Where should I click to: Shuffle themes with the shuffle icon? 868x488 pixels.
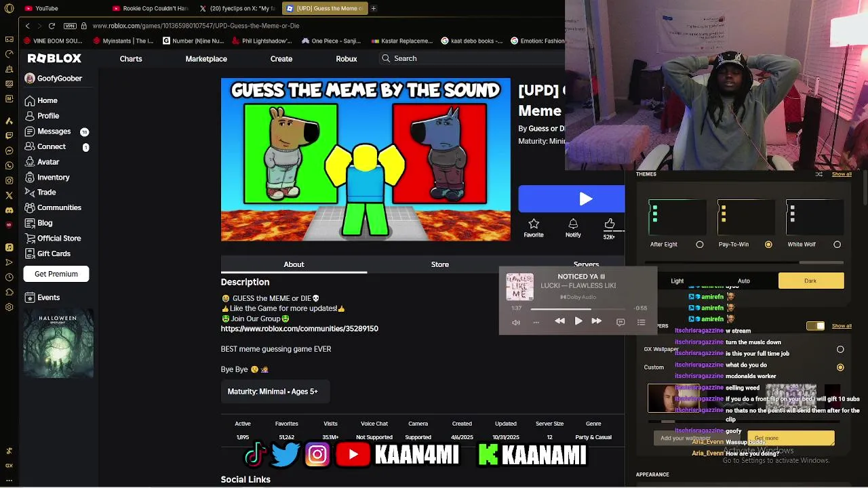pyautogui.click(x=819, y=174)
